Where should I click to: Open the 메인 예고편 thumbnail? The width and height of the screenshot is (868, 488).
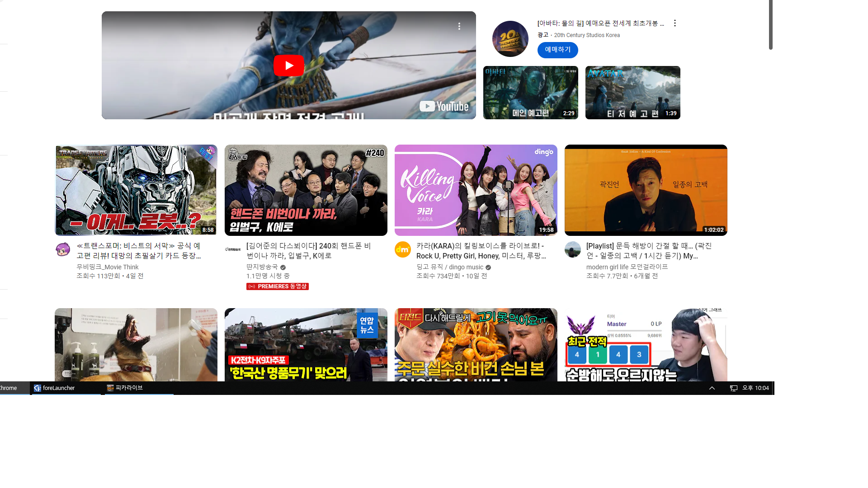tap(530, 93)
